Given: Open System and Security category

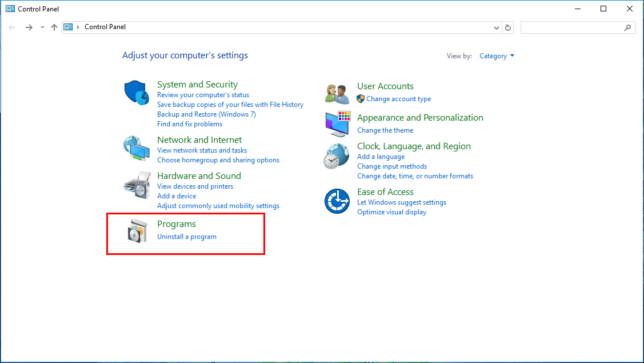Looking at the screenshot, I should point(197,84).
